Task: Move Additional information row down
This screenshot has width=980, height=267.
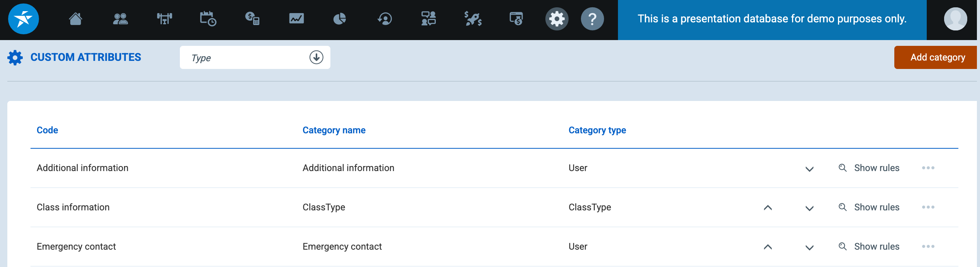Action: pyautogui.click(x=809, y=169)
